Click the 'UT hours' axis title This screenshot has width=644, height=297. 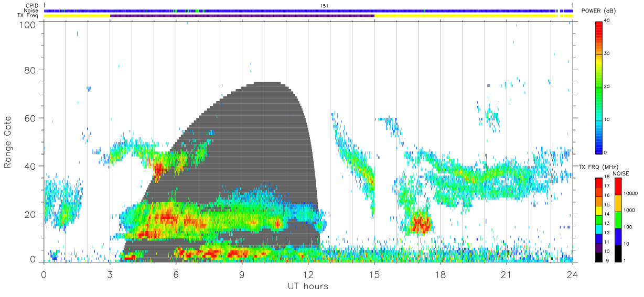click(308, 286)
